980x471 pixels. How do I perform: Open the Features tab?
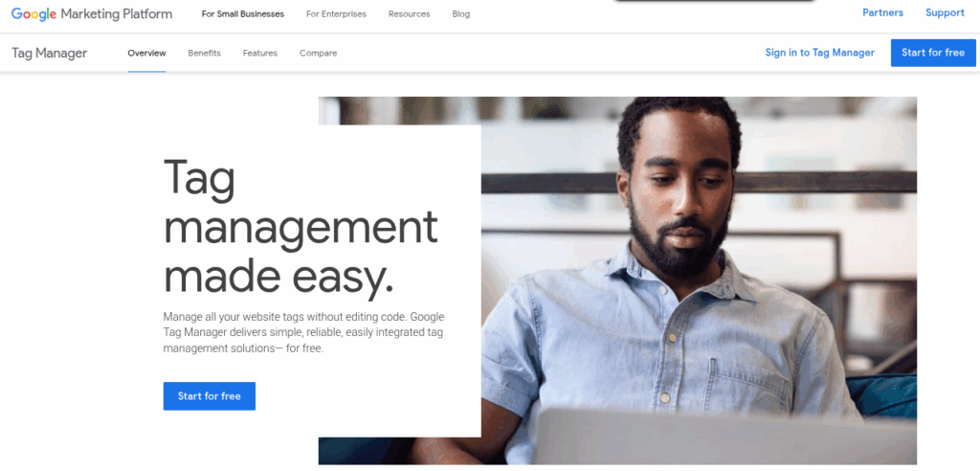point(260,54)
